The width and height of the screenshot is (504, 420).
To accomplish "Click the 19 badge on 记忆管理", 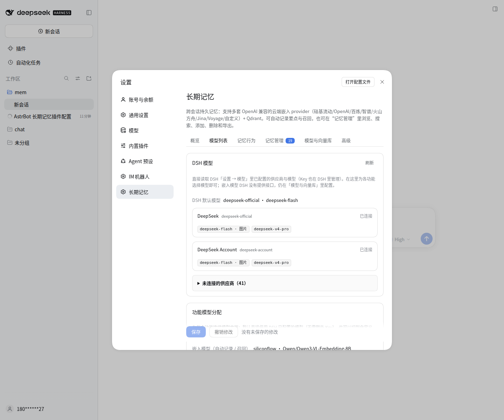I will click(290, 141).
